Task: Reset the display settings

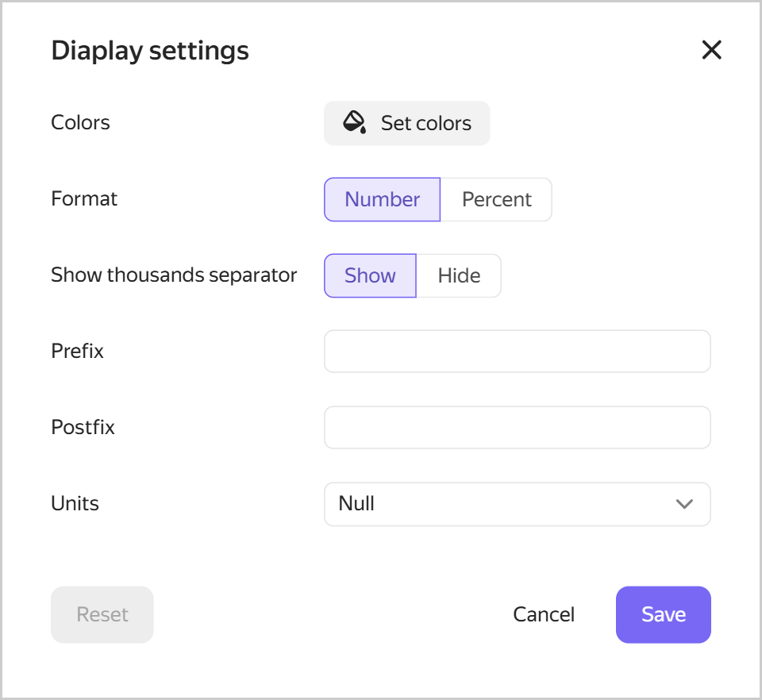Action: click(102, 614)
